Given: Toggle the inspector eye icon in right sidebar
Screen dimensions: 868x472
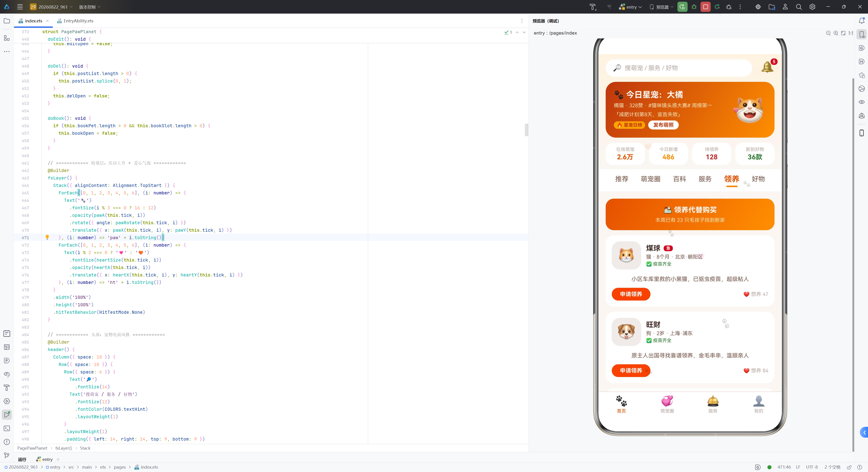Looking at the screenshot, I should [x=862, y=102].
